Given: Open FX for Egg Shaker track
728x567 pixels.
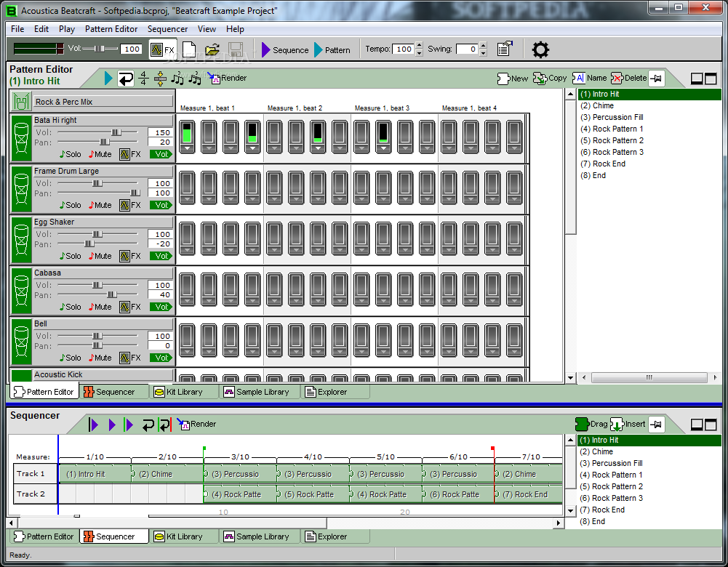Looking at the screenshot, I should pyautogui.click(x=130, y=256).
